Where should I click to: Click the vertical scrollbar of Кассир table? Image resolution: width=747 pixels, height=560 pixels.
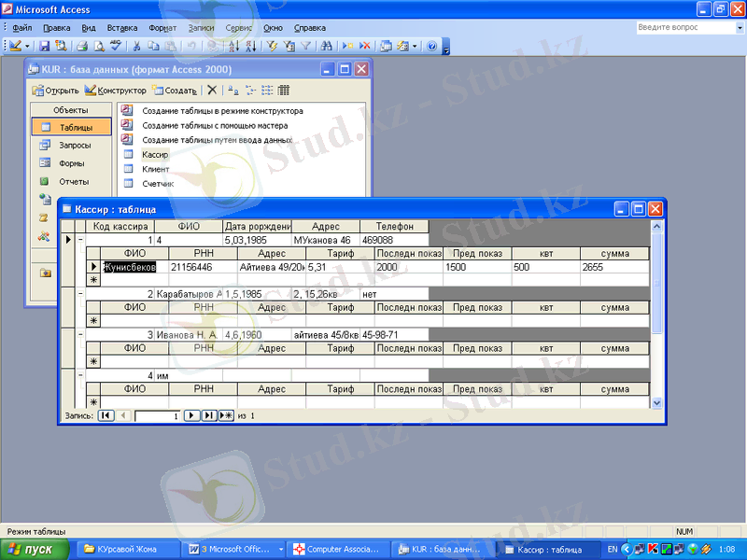tap(656, 317)
